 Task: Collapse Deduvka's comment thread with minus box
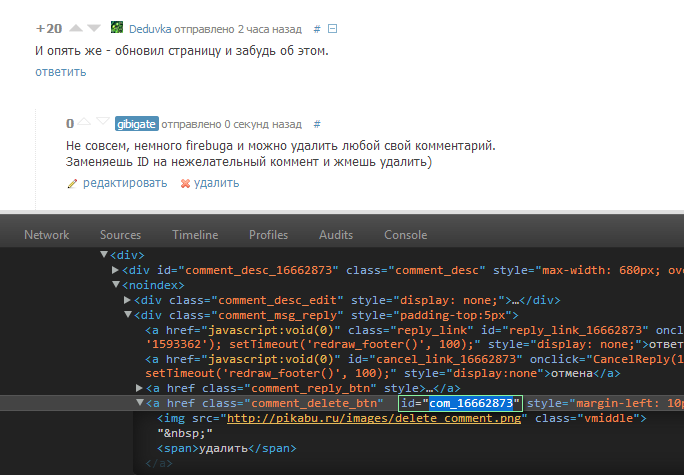pos(333,28)
